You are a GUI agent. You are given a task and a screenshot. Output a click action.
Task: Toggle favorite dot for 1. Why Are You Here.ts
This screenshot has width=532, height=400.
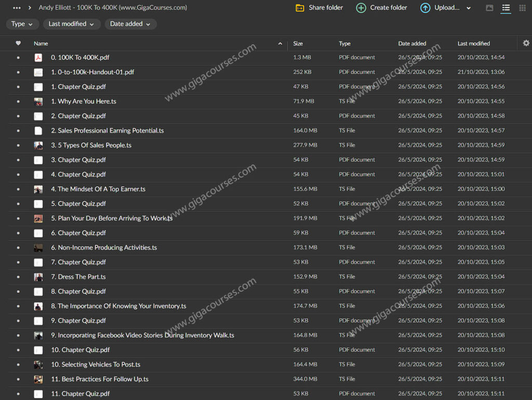click(x=18, y=101)
